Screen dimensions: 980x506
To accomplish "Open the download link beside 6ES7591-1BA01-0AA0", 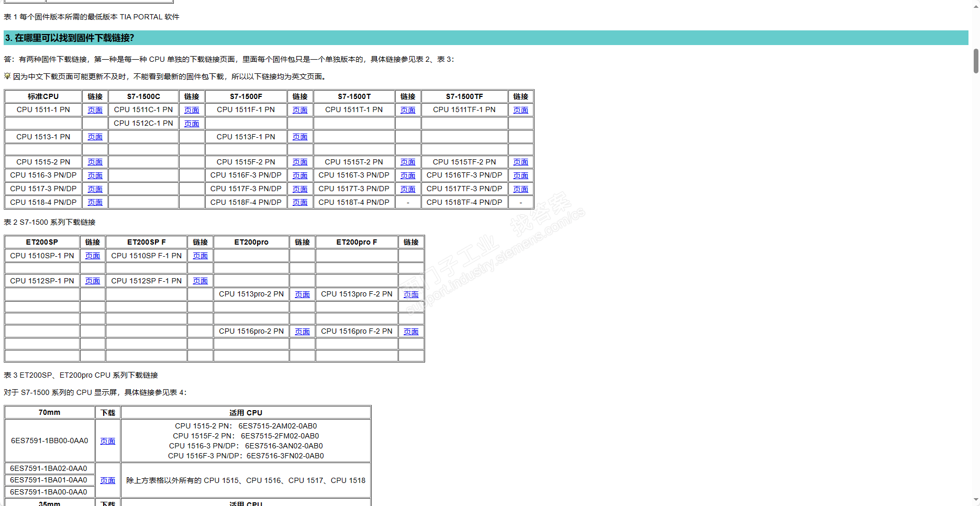I will click(x=108, y=480).
